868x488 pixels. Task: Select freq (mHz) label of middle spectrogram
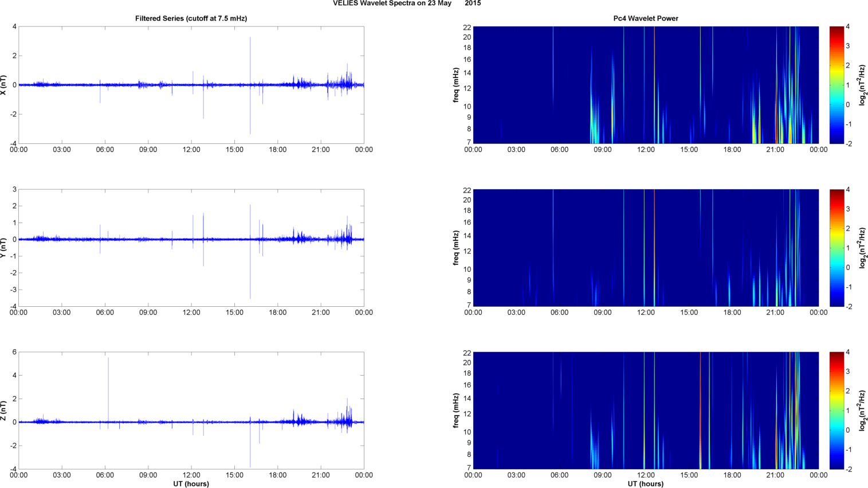tap(456, 248)
